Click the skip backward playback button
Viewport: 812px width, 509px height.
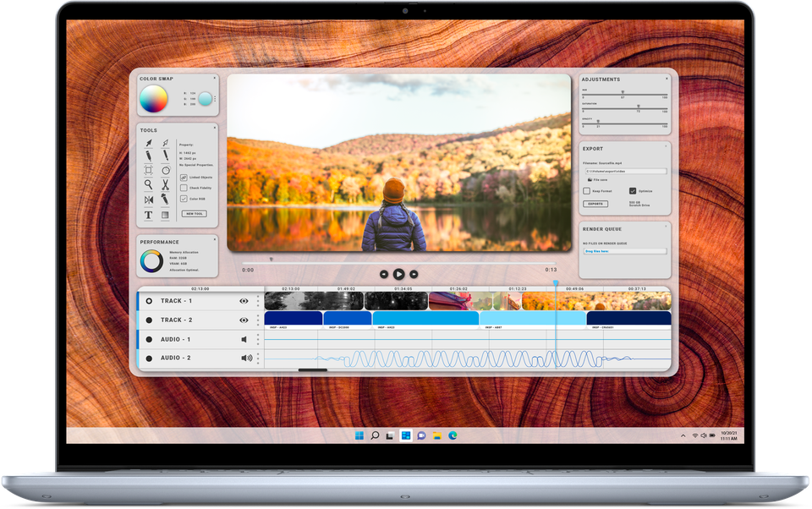point(384,274)
